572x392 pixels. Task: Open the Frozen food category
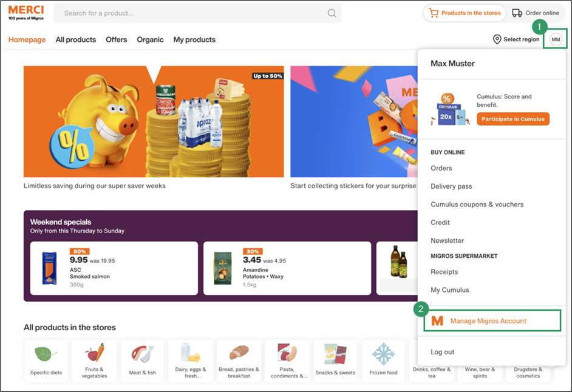[x=383, y=360]
